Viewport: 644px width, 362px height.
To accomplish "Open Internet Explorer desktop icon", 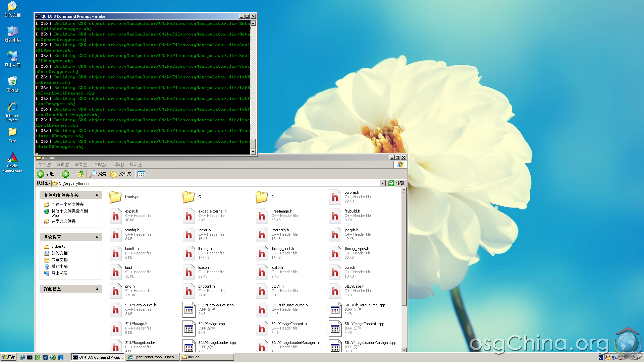I will tap(12, 112).
